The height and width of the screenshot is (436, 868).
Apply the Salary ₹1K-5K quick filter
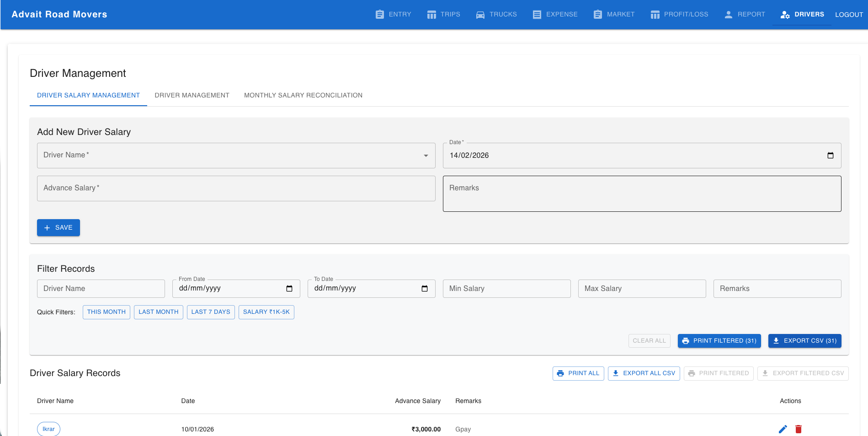(x=266, y=312)
